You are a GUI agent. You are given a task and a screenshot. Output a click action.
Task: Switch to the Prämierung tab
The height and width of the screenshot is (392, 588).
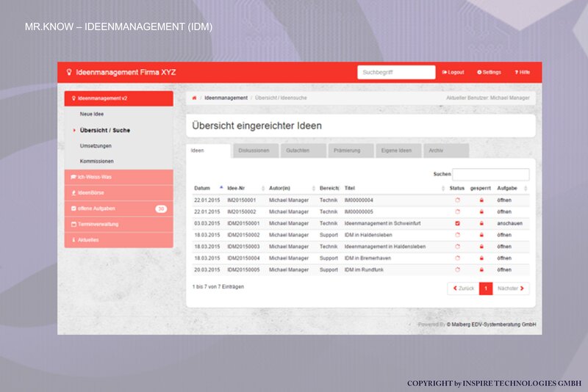point(351,150)
